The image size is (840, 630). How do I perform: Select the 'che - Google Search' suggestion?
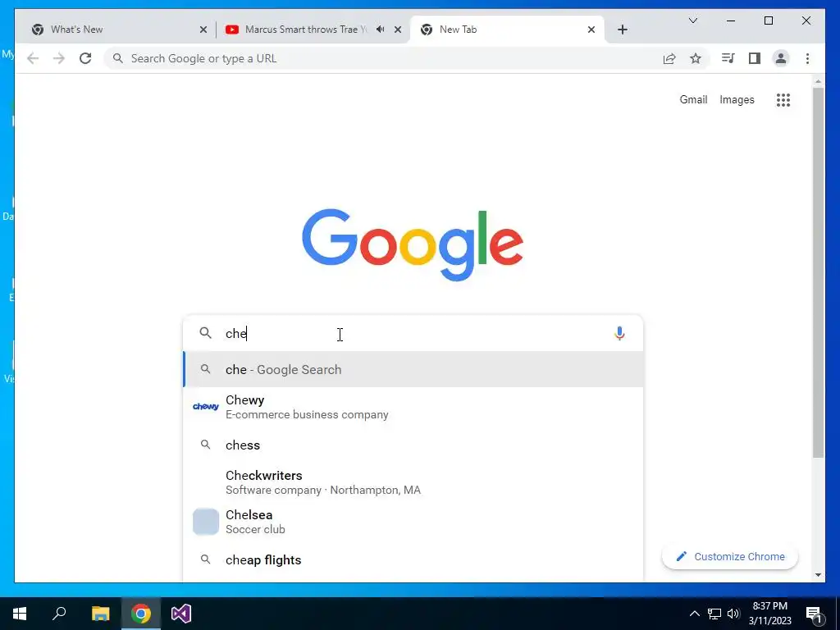coord(413,370)
